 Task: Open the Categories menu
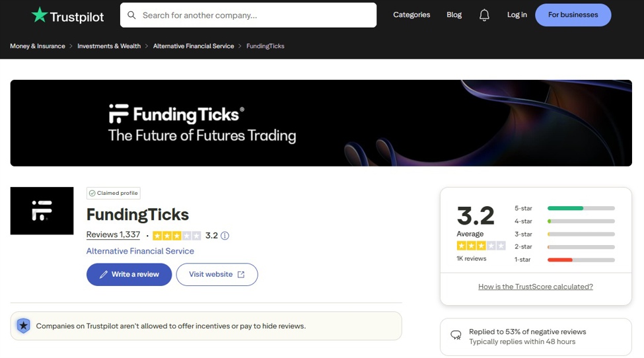pyautogui.click(x=411, y=15)
